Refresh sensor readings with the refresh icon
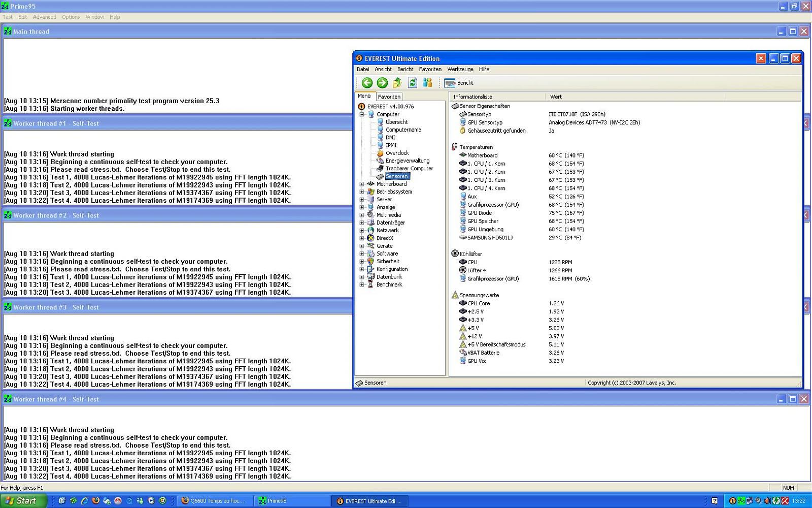 pyautogui.click(x=413, y=83)
